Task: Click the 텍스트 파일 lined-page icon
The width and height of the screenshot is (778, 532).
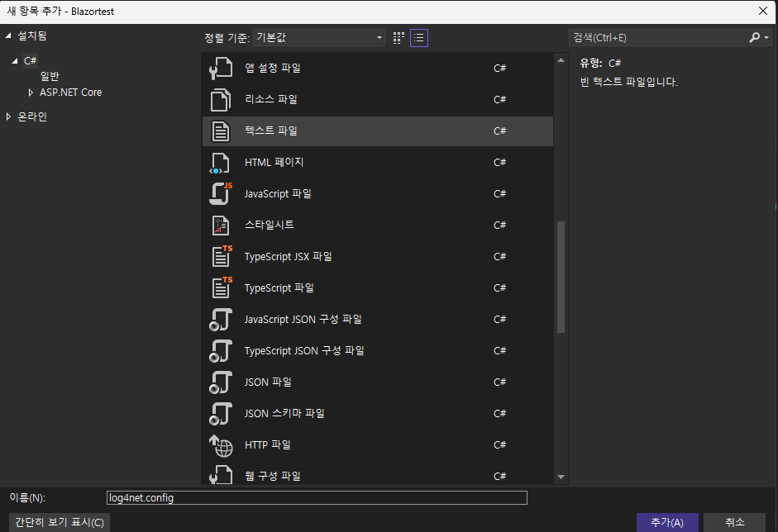Action: pos(221,131)
